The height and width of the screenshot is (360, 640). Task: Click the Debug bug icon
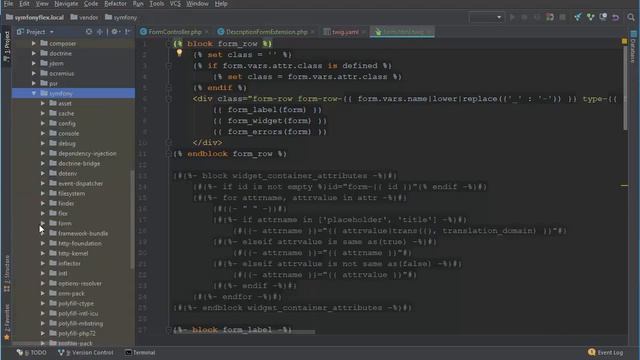(524, 17)
